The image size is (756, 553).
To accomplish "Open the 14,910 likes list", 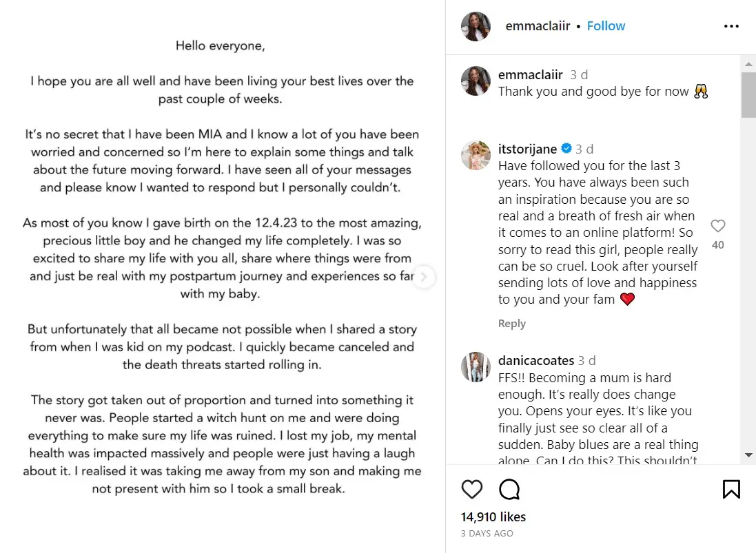I will pyautogui.click(x=493, y=517).
